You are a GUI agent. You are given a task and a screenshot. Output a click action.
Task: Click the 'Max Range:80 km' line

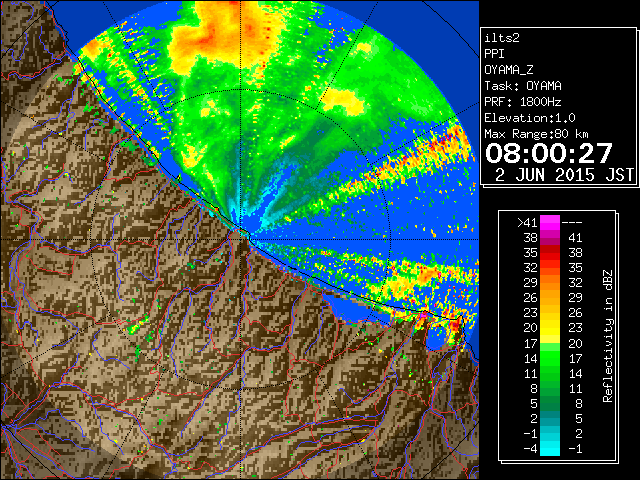click(x=536, y=134)
